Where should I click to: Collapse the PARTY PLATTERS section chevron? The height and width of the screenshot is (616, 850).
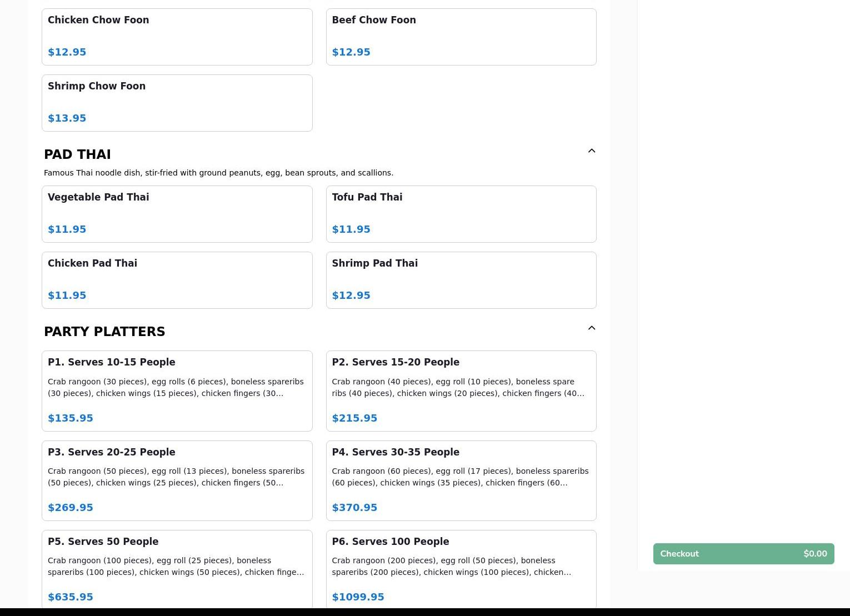pos(592,328)
